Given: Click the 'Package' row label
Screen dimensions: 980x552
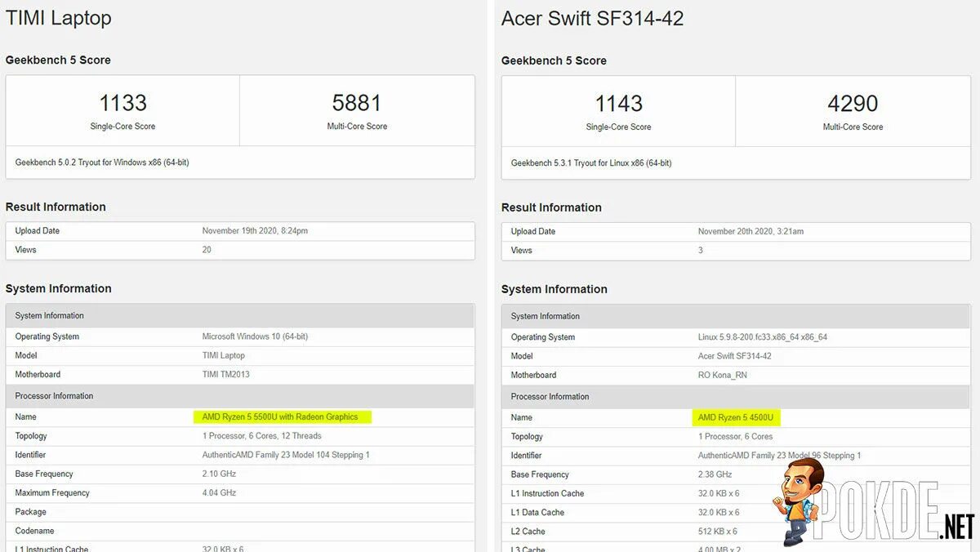Looking at the screenshot, I should 31,512.
